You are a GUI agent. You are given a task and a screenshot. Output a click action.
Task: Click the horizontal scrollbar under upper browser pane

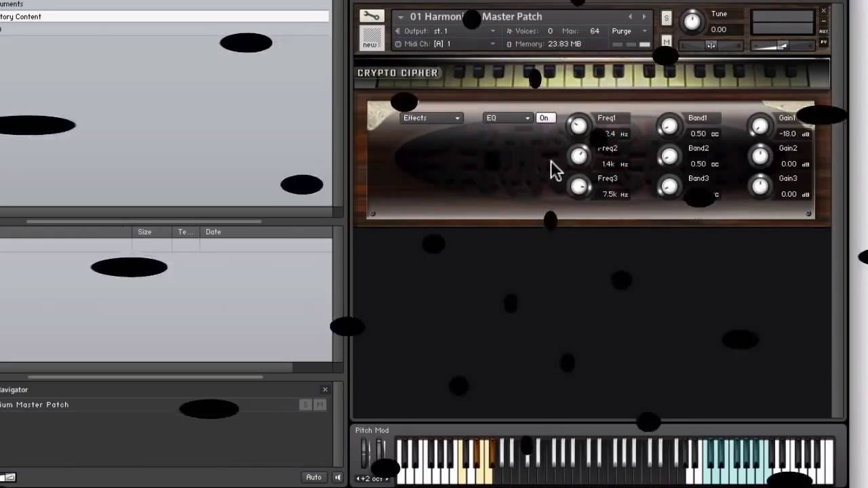click(144, 222)
